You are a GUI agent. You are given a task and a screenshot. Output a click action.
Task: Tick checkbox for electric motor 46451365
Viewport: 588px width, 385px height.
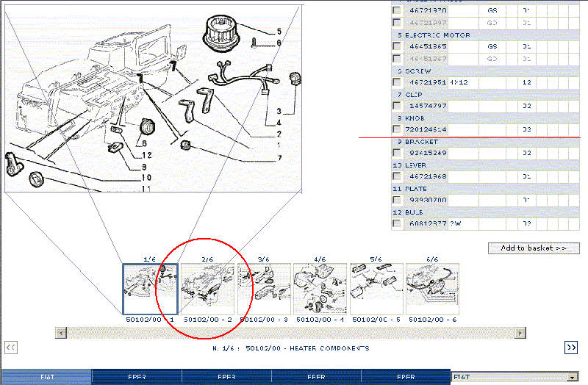click(x=397, y=46)
